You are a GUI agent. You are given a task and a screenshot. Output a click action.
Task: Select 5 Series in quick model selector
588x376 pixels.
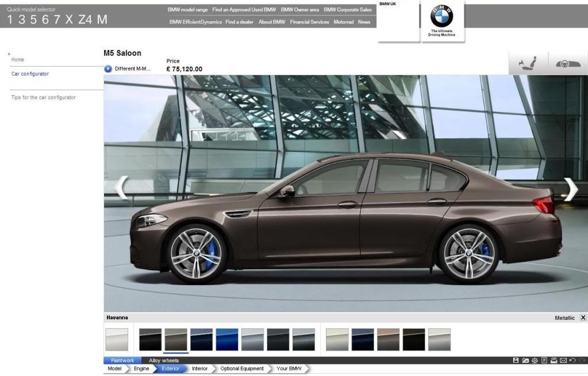tap(33, 20)
